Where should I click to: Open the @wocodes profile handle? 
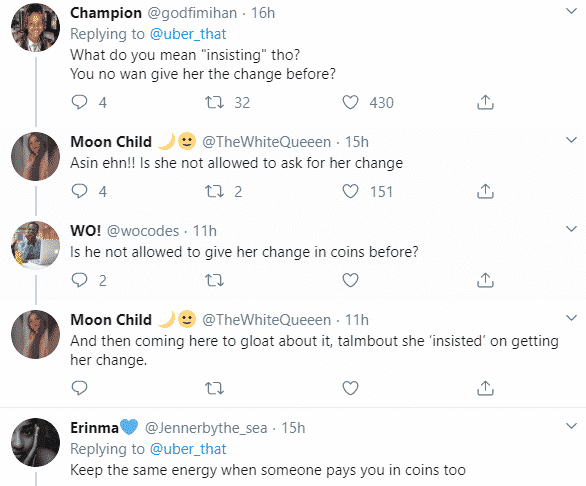coord(143,231)
